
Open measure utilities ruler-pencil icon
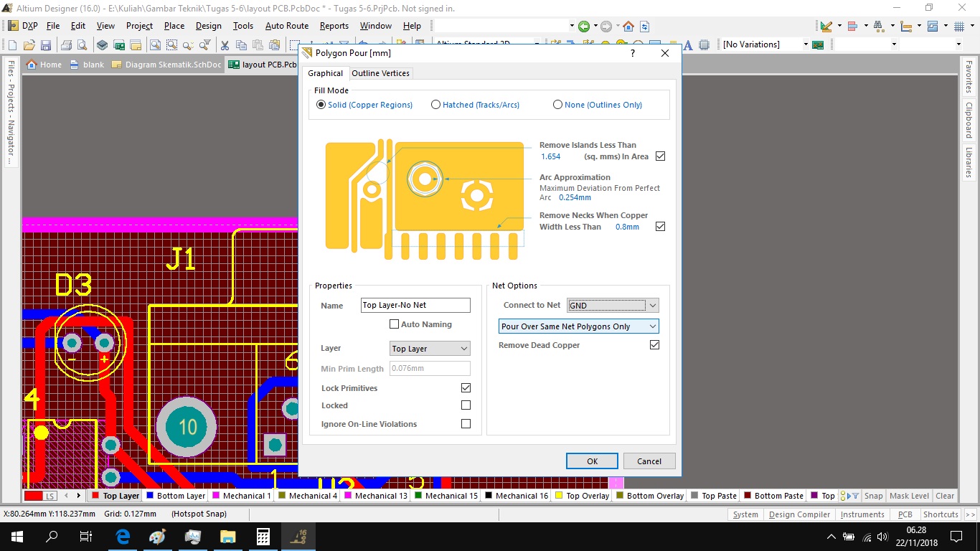coord(826,26)
